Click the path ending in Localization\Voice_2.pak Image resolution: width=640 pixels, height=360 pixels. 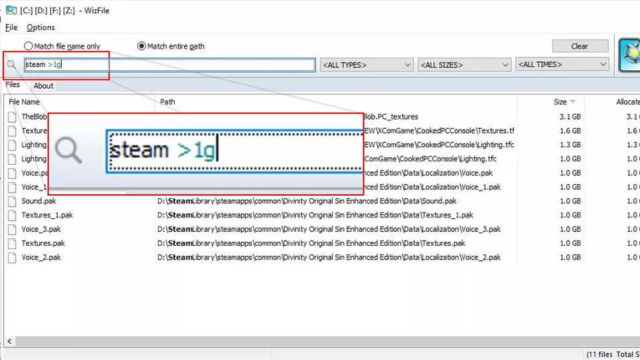(329, 258)
